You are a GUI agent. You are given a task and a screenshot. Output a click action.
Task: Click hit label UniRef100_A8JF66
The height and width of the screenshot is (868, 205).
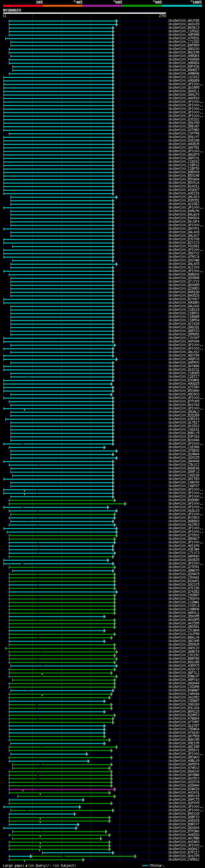click(184, 21)
